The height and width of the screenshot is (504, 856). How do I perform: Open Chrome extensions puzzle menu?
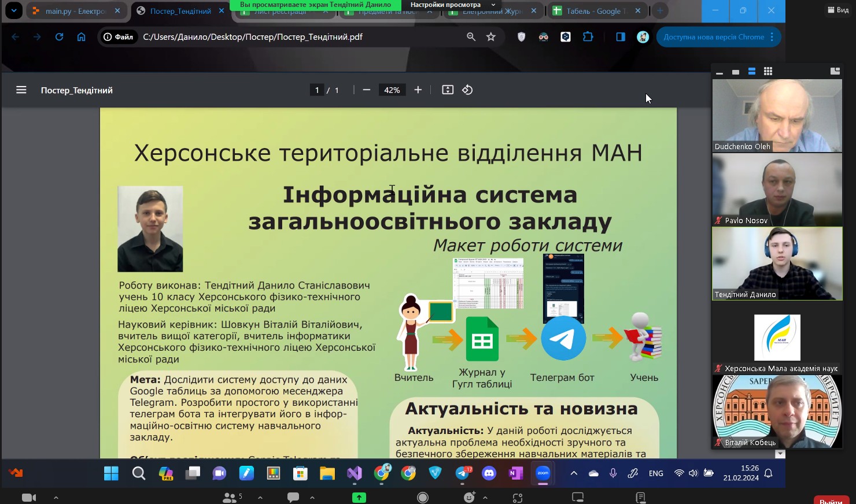pos(588,37)
